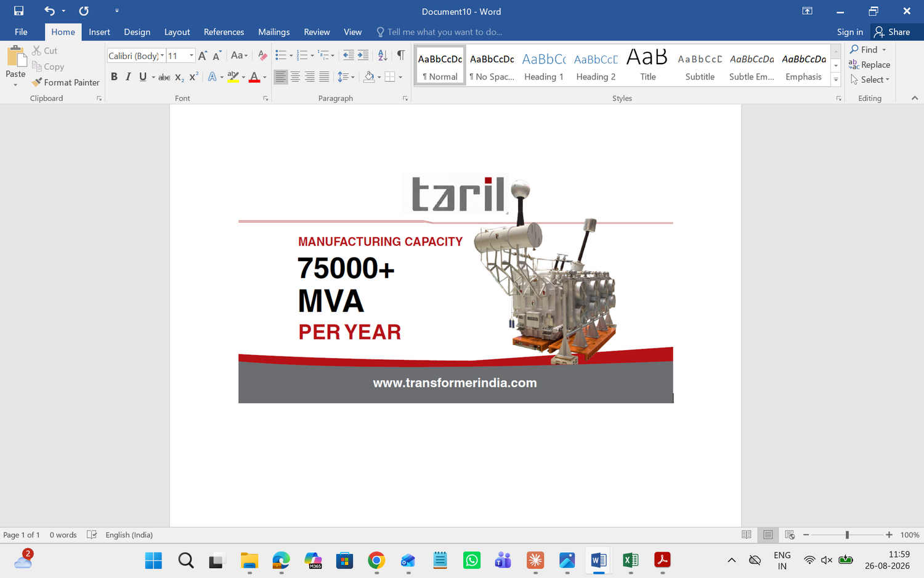
Task: Open the Font dialog launcher
Action: [265, 99]
